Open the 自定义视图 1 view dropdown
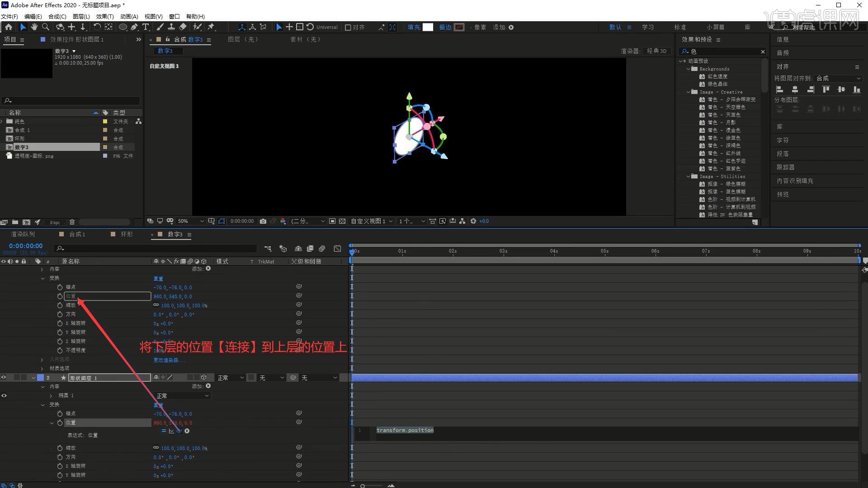Viewport: 868px width, 488px height. click(x=372, y=221)
